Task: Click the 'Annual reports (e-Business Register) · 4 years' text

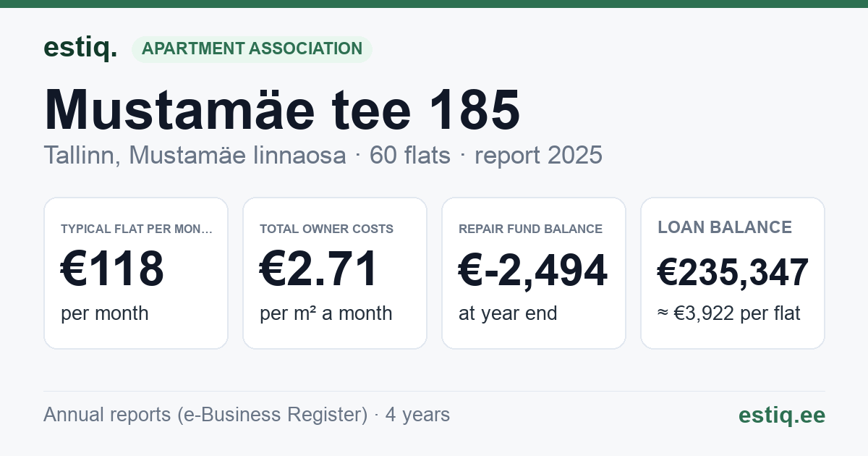Action: 247,415
